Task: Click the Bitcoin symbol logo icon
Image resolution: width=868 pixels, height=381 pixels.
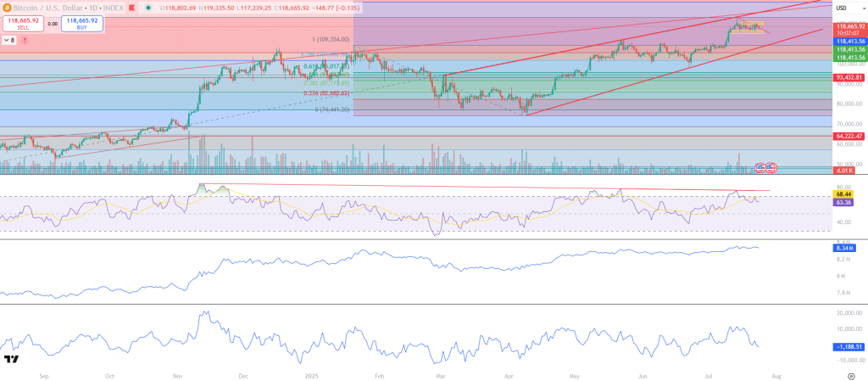Action: pos(7,8)
